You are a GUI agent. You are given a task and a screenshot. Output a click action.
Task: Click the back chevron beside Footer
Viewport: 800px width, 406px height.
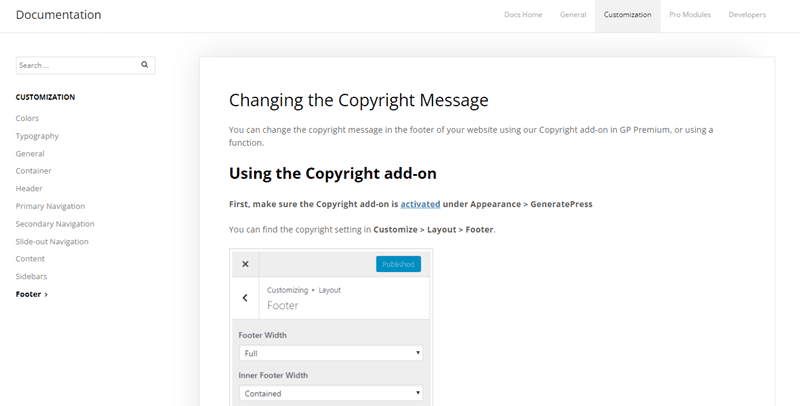point(245,298)
